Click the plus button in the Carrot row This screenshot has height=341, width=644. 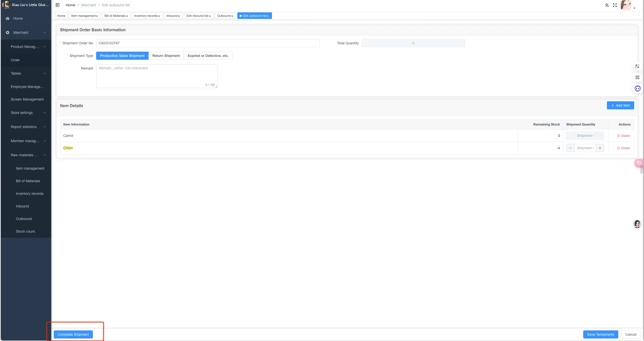(x=600, y=136)
